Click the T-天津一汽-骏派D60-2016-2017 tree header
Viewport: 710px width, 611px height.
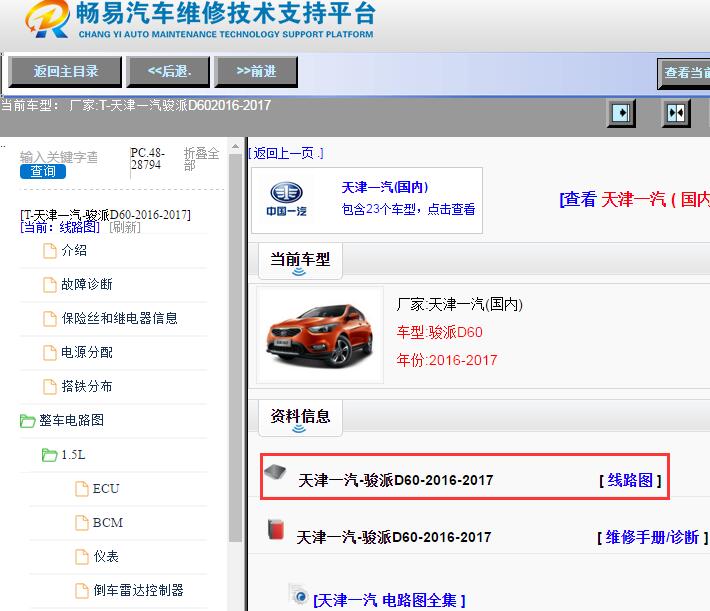(x=105, y=214)
